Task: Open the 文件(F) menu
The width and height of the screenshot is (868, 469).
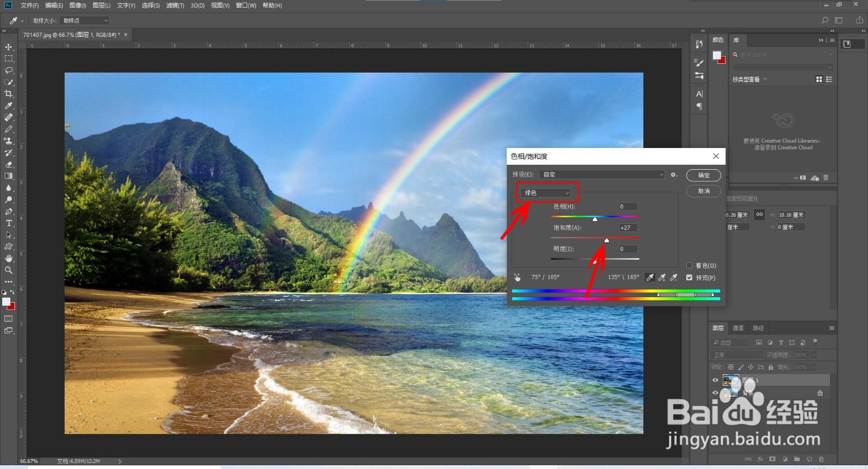Action: [x=29, y=5]
